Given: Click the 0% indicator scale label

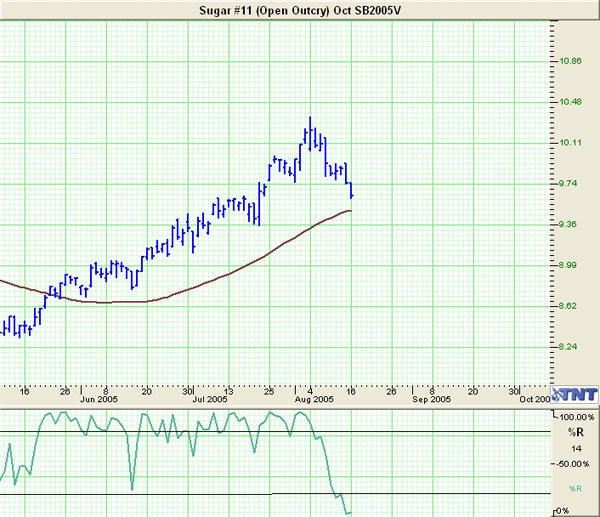Looking at the screenshot, I should (x=562, y=511).
